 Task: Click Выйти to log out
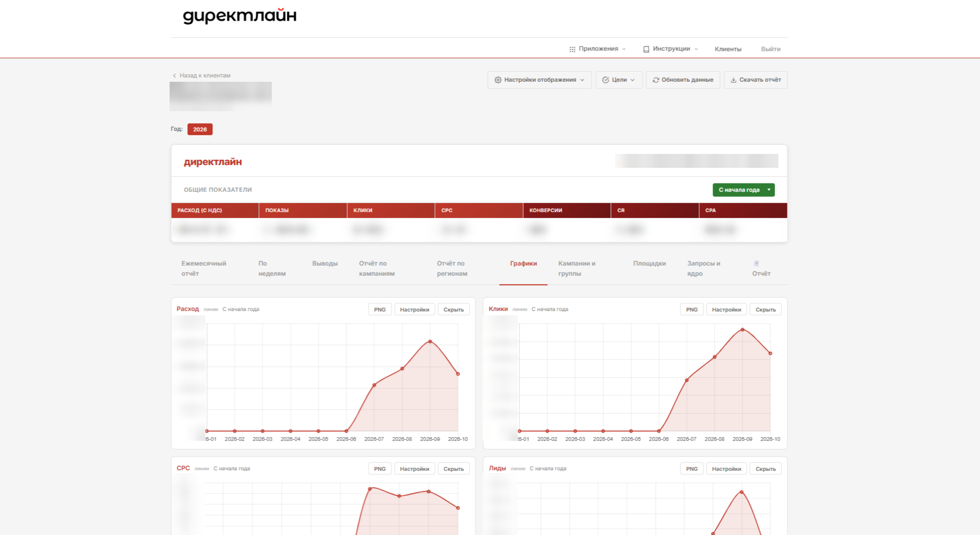(771, 49)
